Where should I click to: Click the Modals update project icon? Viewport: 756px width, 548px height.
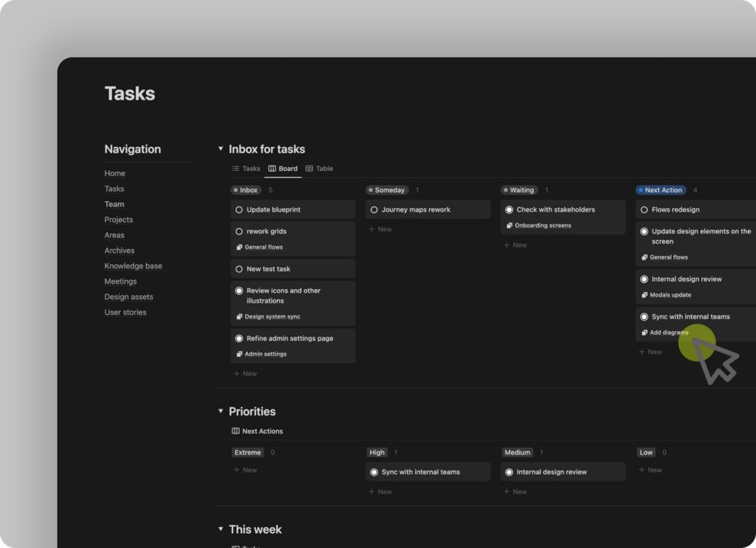(x=645, y=295)
